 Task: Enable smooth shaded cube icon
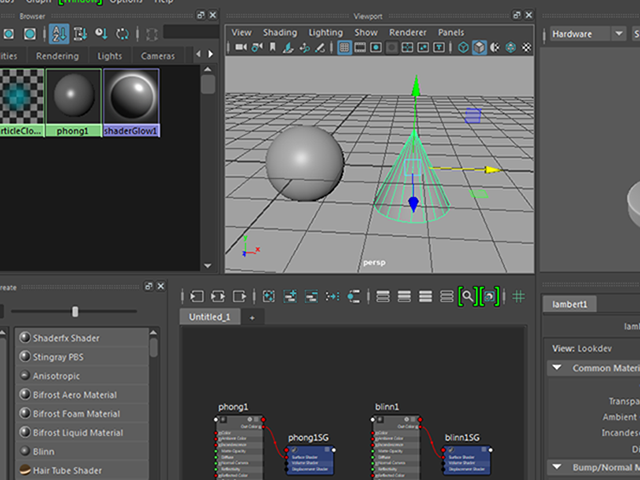[479, 47]
